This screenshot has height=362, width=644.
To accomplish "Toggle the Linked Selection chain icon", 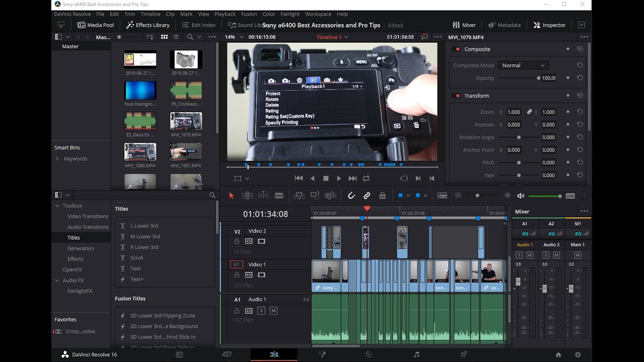I will point(367,196).
